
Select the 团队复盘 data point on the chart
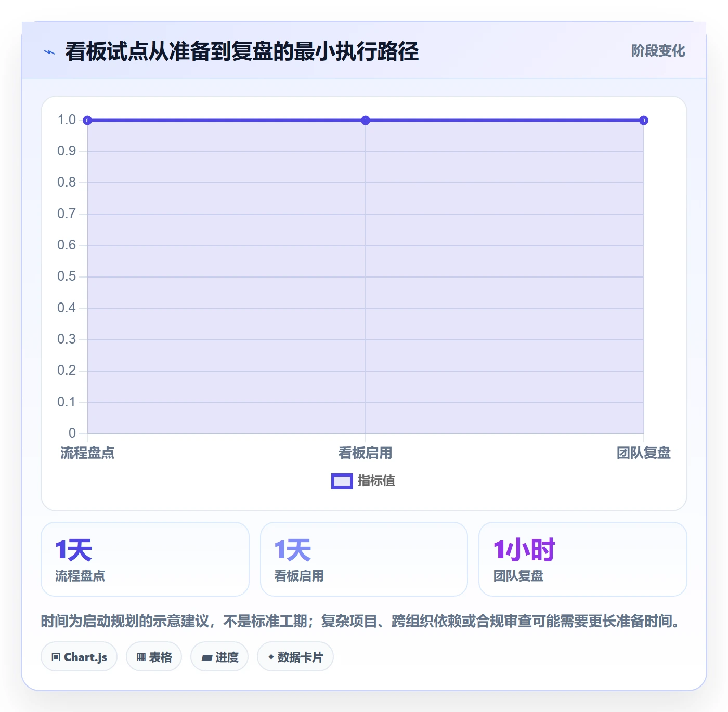pos(644,121)
